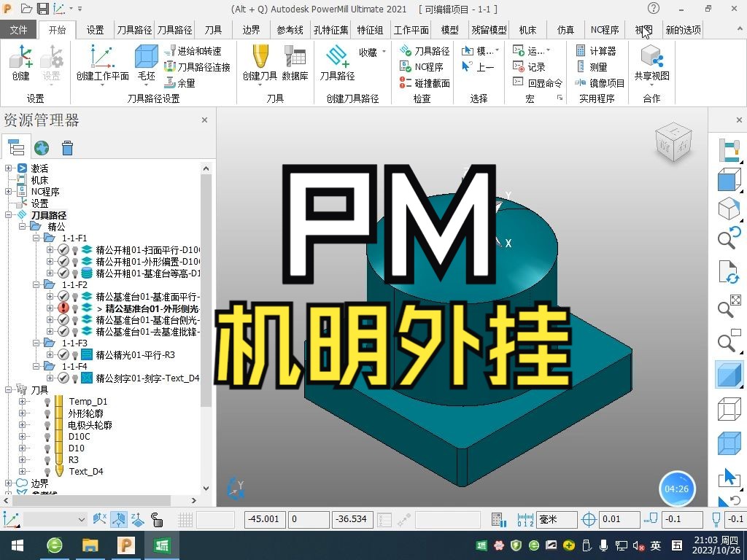Expand the NC程序 tree node

[8, 192]
